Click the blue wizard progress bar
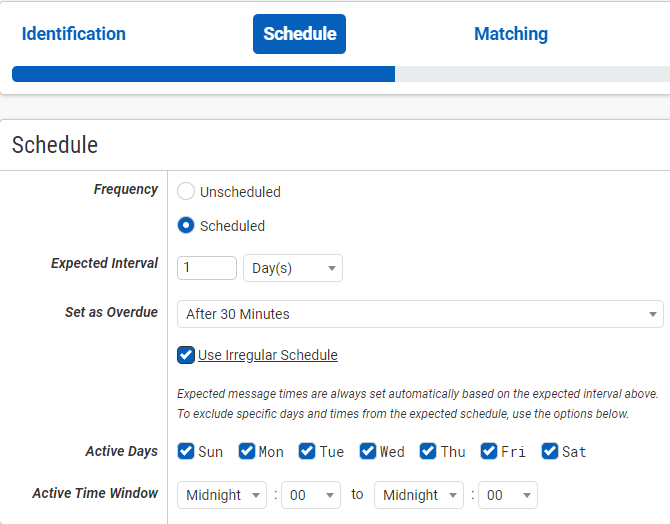Viewport: 670px width, 524px height. [x=203, y=74]
